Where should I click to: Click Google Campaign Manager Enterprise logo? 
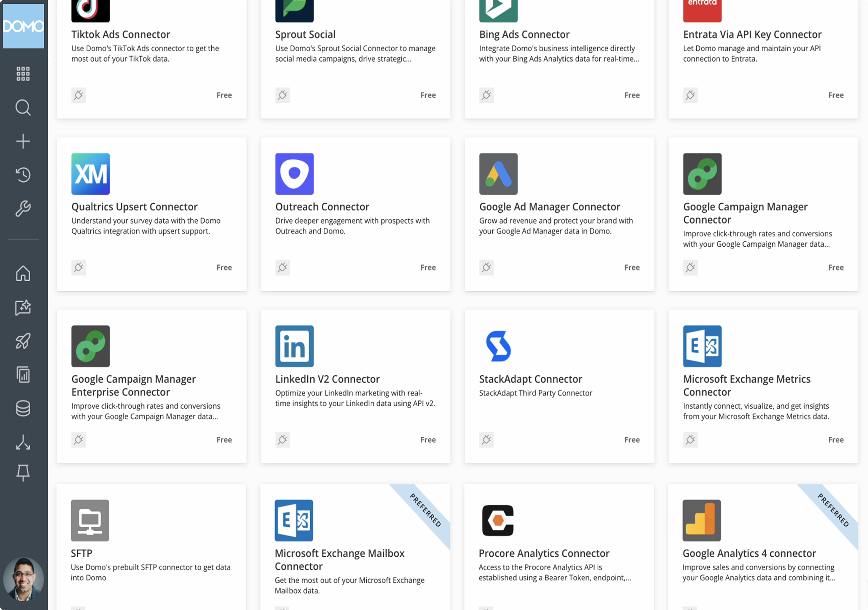pos(91,346)
